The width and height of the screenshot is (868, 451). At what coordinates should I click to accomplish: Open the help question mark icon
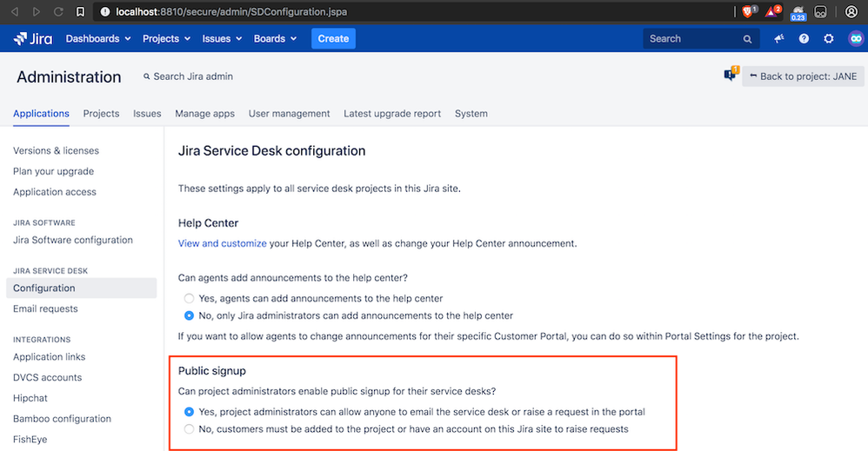(x=804, y=39)
